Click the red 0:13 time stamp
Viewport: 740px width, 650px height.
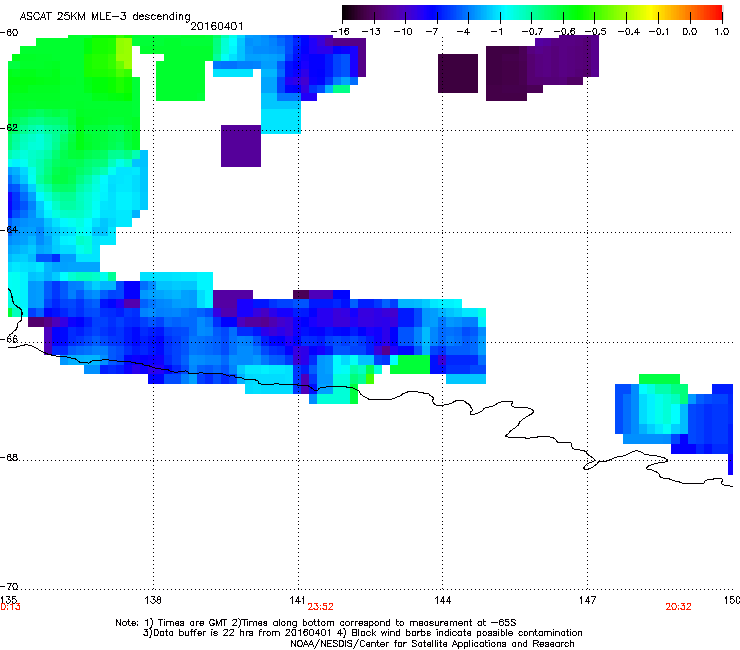pos(10,607)
